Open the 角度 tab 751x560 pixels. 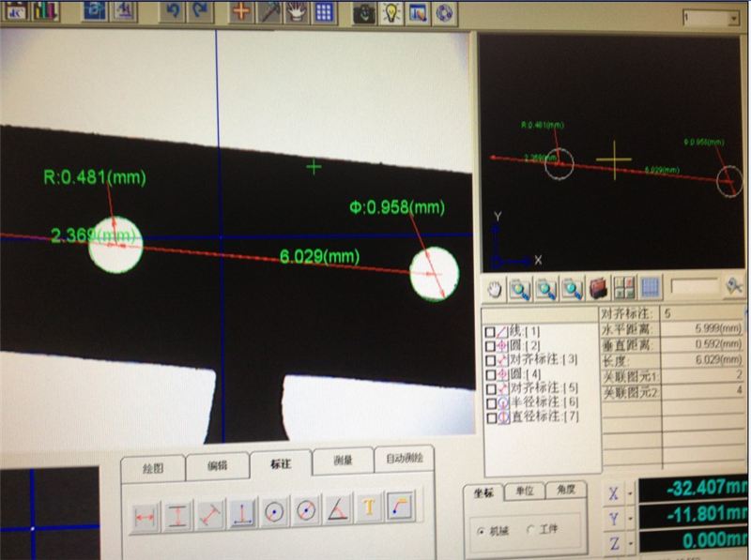coord(566,490)
